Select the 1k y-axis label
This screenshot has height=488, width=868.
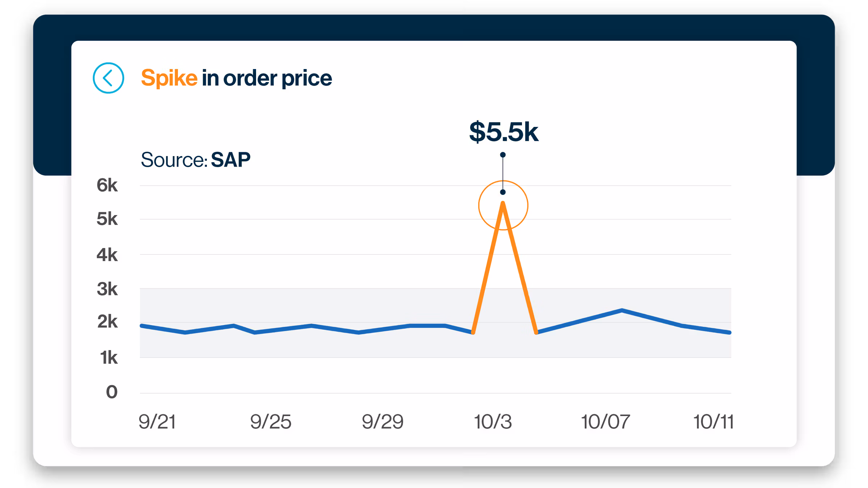[109, 358]
